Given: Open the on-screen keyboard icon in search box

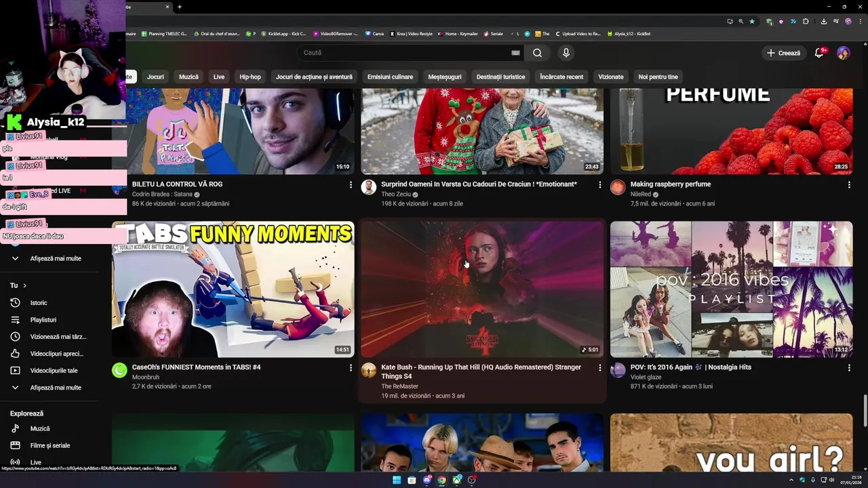Looking at the screenshot, I should tap(515, 53).
